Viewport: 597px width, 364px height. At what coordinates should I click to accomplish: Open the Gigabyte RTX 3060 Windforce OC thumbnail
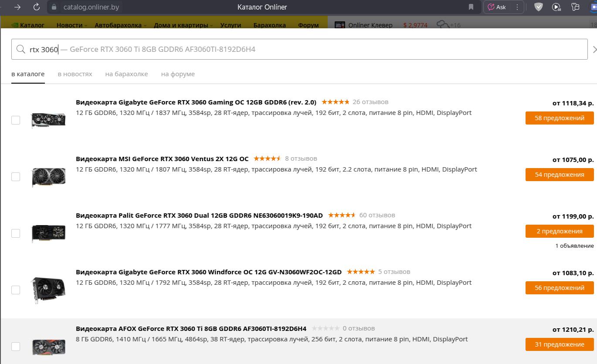pos(48,290)
